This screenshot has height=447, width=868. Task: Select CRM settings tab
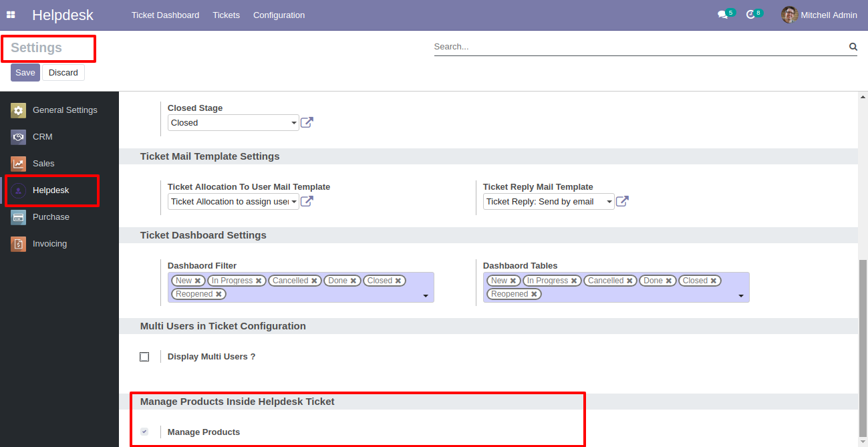tap(59, 137)
